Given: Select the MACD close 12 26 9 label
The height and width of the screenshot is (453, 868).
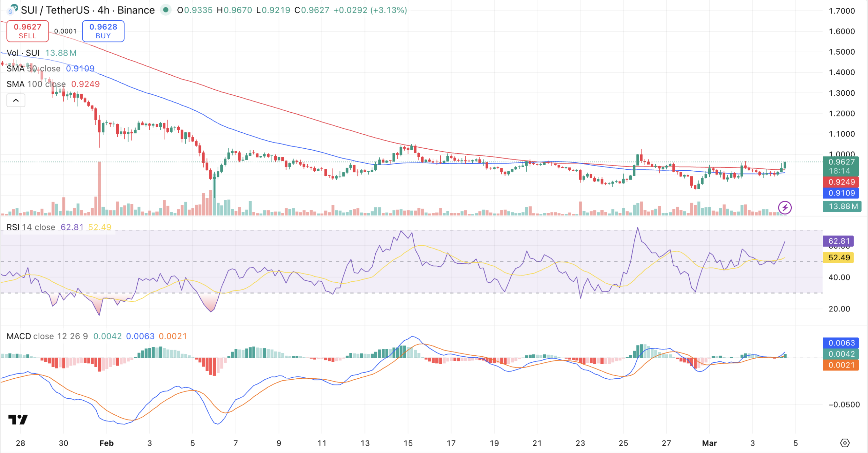Looking at the screenshot, I should point(47,336).
